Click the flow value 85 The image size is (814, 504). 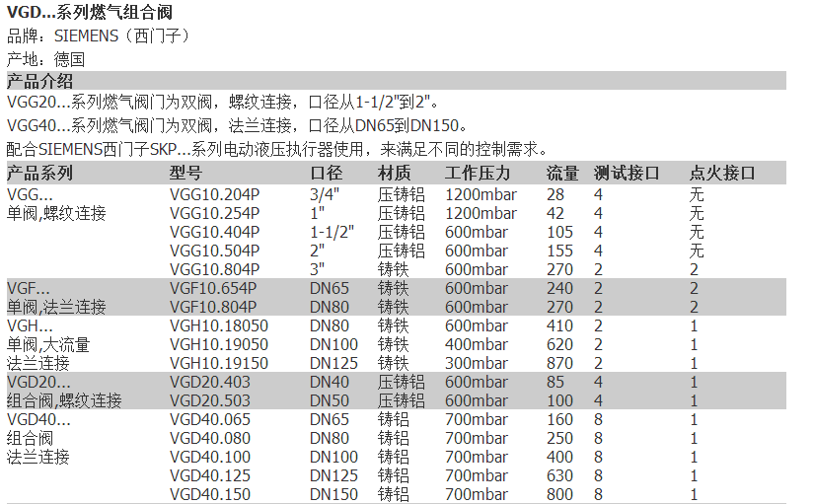click(555, 382)
